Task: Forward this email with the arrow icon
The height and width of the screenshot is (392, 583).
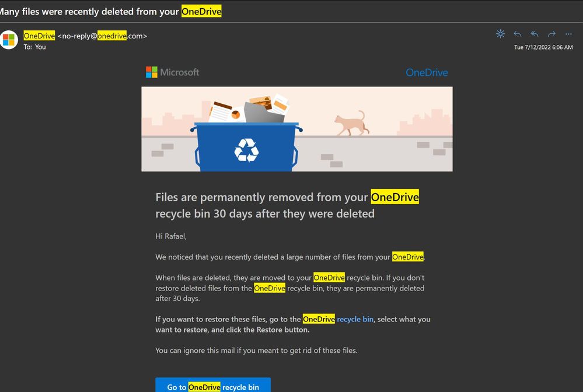Action: 551,34
